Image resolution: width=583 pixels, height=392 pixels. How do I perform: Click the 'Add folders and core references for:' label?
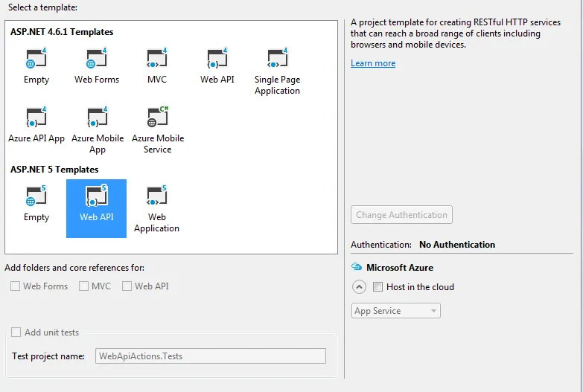click(x=74, y=268)
